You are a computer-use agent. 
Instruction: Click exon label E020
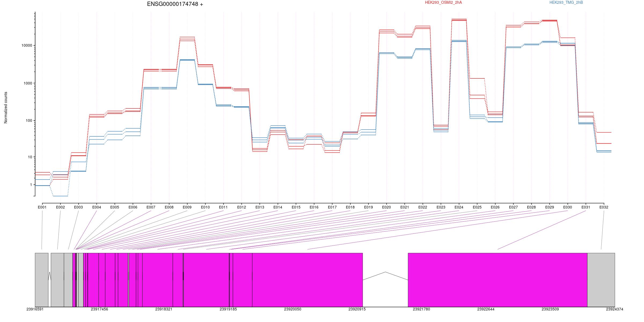point(386,207)
